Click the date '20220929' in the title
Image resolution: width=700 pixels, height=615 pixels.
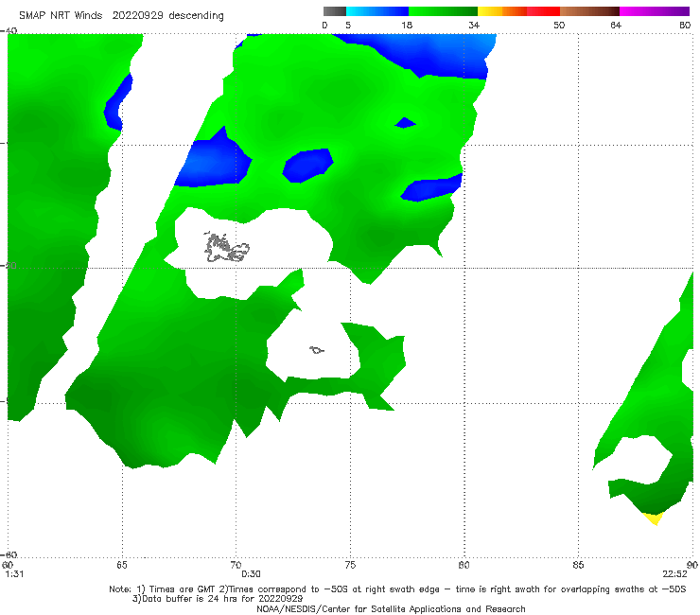coord(137,15)
